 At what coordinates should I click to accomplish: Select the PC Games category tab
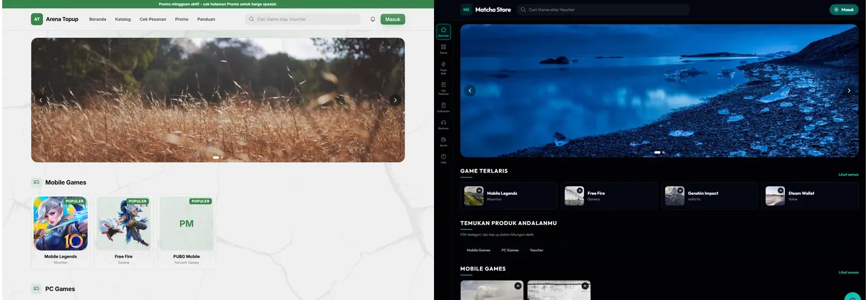tap(510, 250)
